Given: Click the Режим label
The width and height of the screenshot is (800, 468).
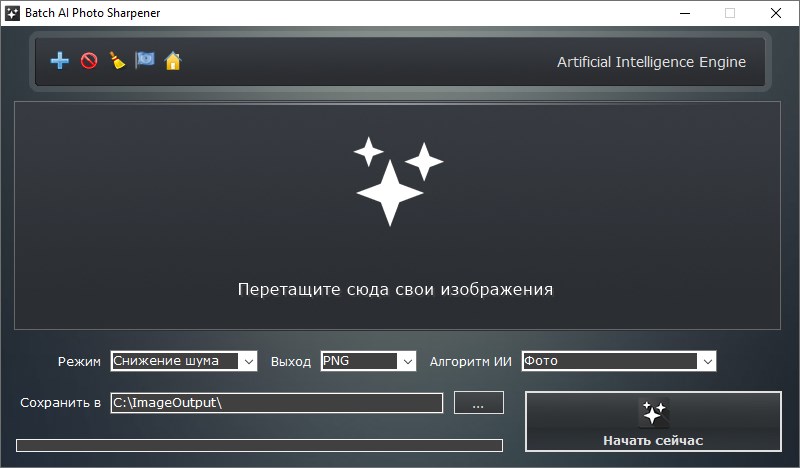Looking at the screenshot, I should point(79,362).
